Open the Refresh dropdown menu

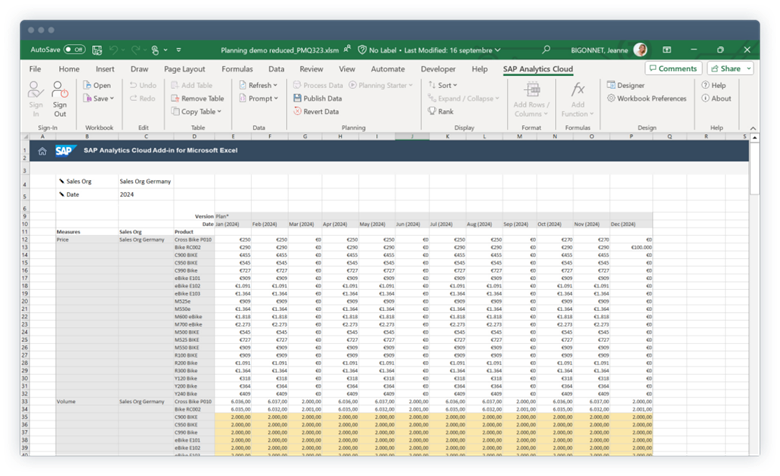(261, 86)
